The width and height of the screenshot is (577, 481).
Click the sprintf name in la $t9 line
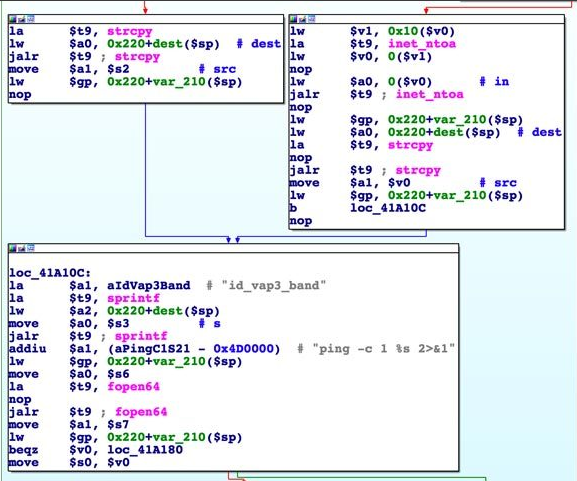134,298
